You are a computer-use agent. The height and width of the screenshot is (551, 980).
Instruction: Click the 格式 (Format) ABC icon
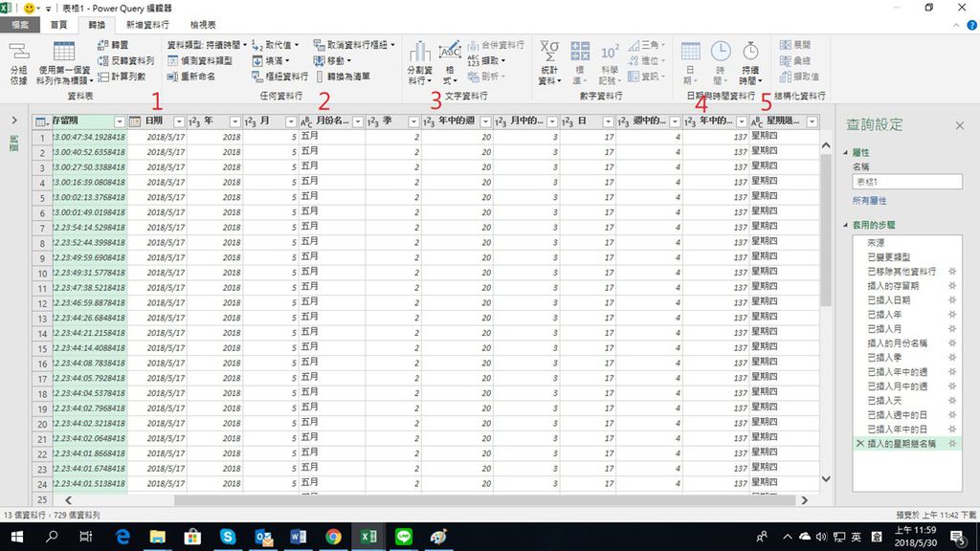point(450,52)
